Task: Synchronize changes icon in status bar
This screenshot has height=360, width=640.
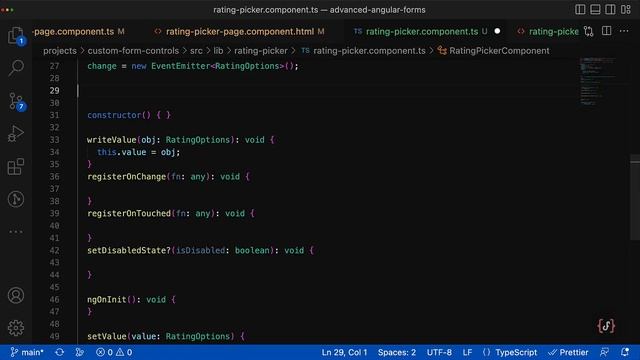Action: pos(60,352)
